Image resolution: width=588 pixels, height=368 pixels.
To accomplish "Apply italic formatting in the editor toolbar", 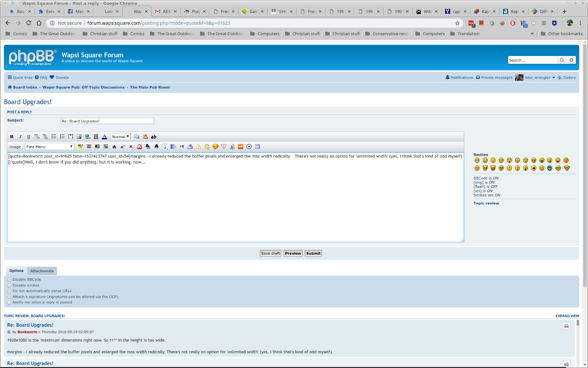I will [x=20, y=137].
